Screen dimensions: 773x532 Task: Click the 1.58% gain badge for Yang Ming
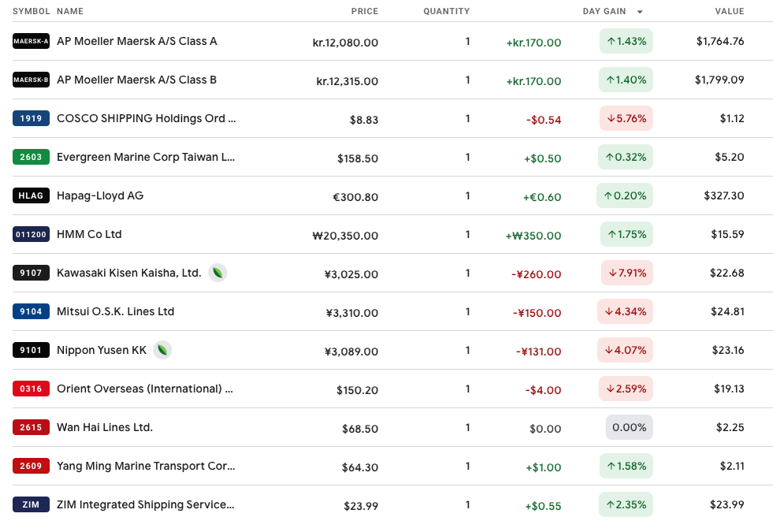coord(626,466)
